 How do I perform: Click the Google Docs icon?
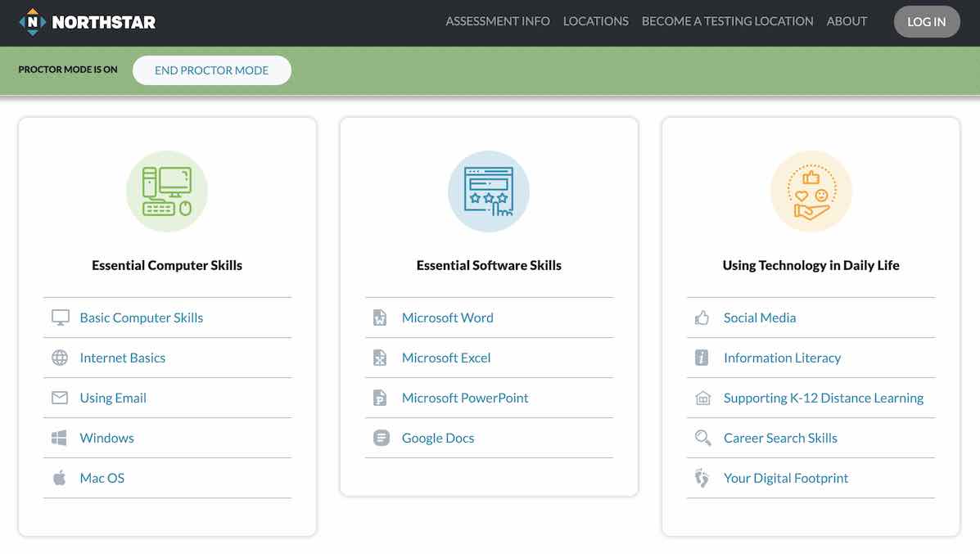pos(382,438)
